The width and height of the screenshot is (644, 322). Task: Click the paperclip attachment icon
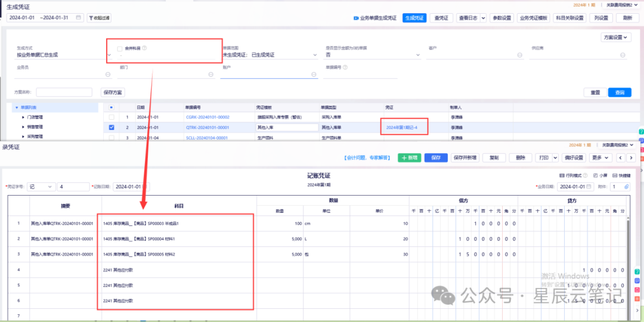click(627, 187)
